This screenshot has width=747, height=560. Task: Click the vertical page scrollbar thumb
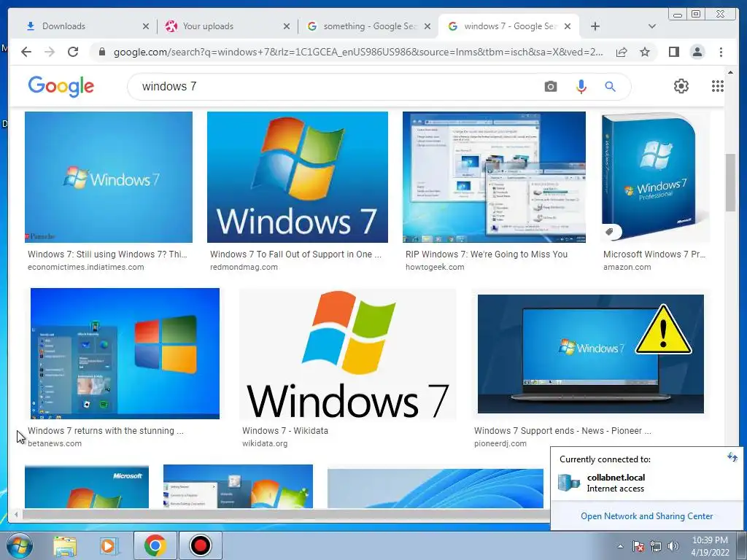[730, 182]
